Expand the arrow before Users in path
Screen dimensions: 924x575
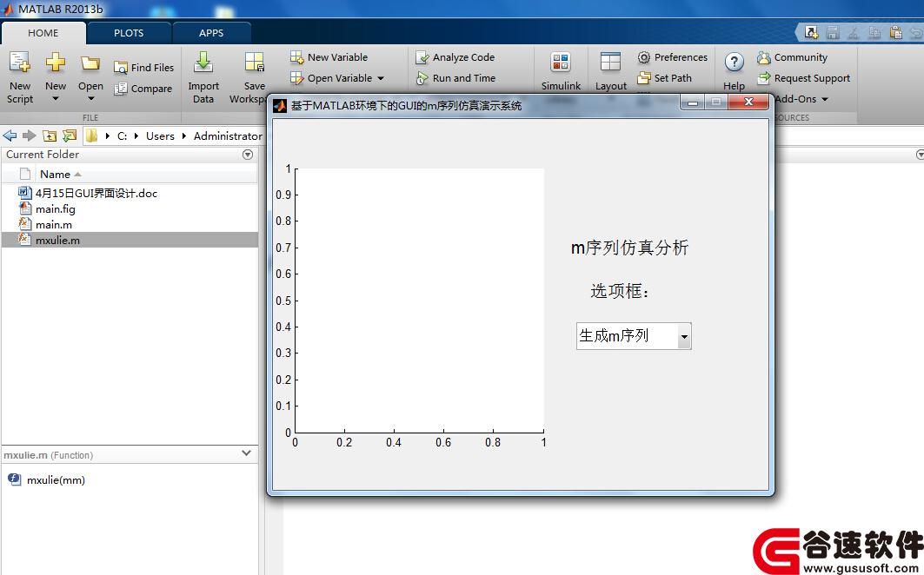136,136
